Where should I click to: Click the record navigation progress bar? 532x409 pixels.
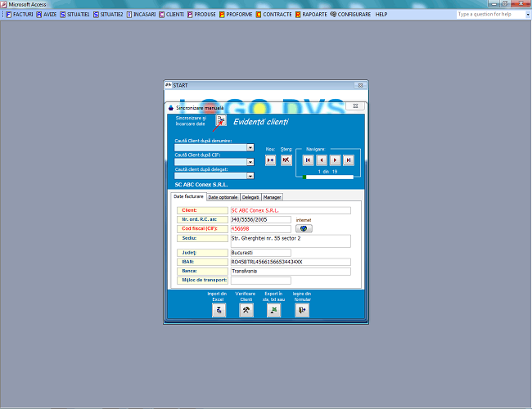(328, 177)
